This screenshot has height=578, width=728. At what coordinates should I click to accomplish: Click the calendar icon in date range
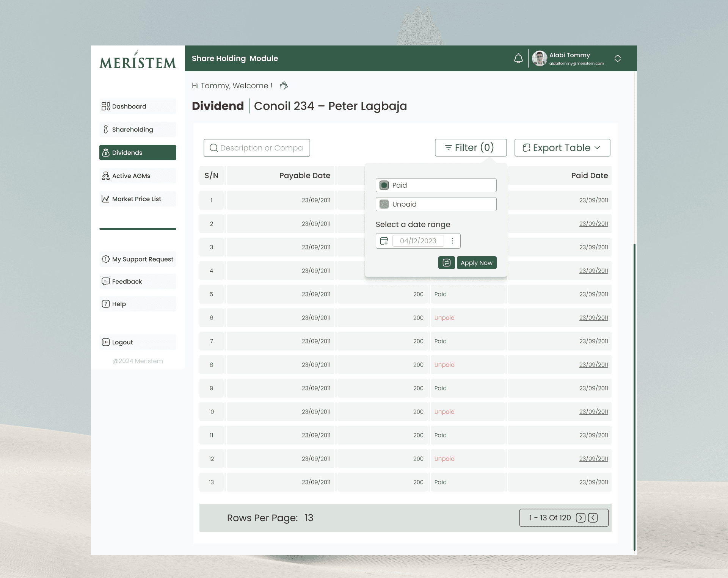384,241
